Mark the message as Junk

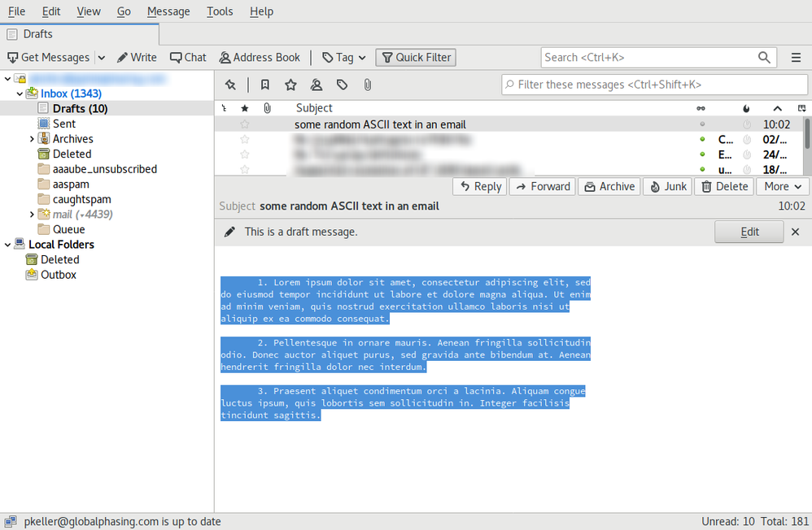pyautogui.click(x=667, y=186)
